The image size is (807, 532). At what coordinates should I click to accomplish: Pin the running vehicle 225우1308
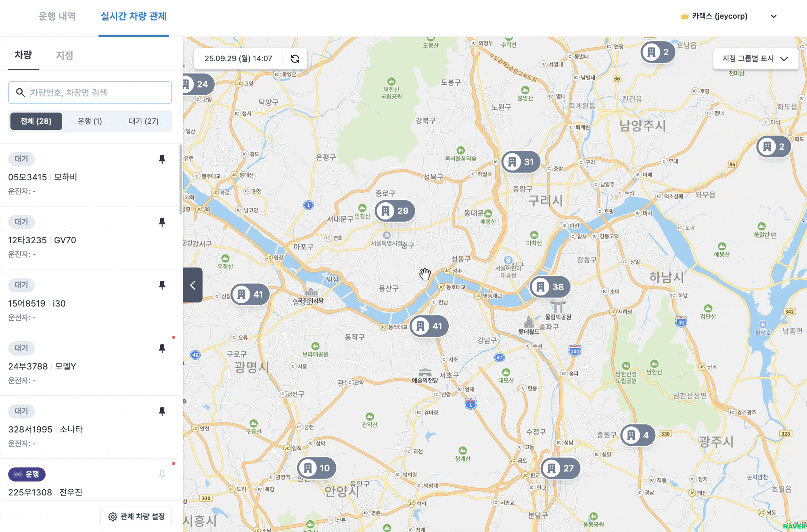(162, 474)
